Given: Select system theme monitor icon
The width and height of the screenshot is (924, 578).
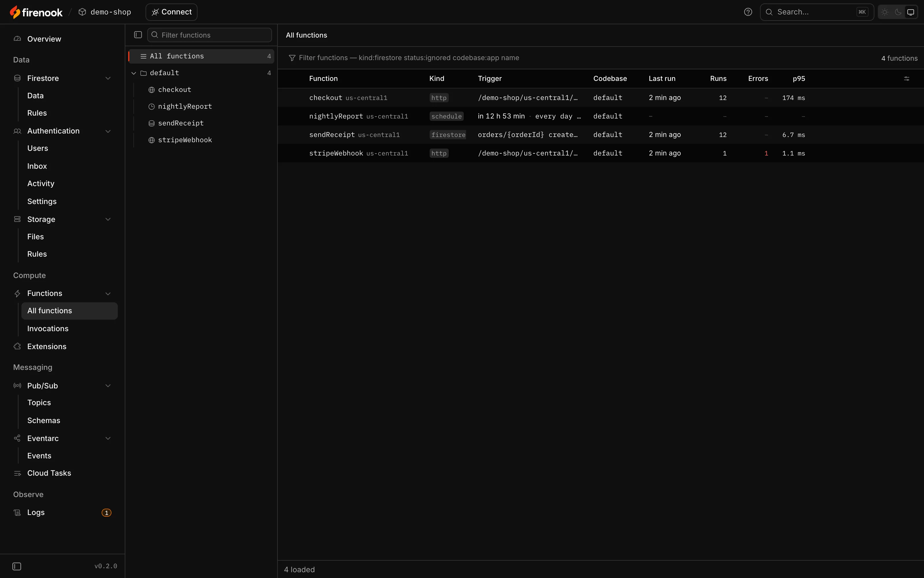Looking at the screenshot, I should click(x=911, y=12).
